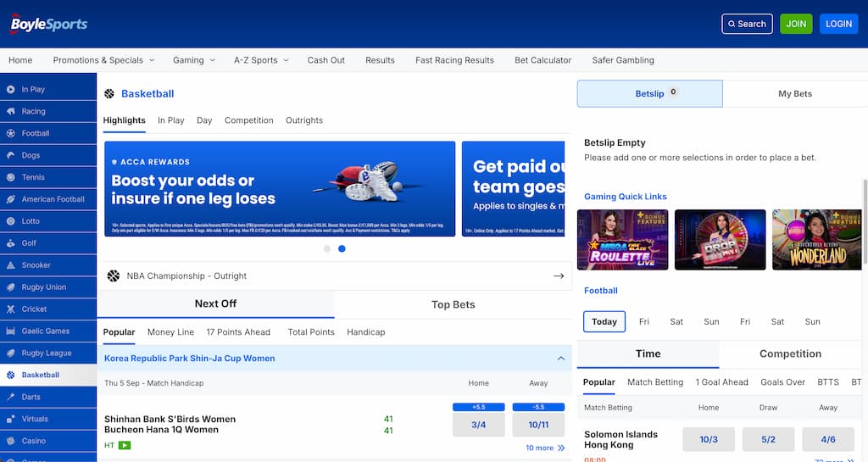This screenshot has height=462, width=868.
Task: Open Mega Fire Blaze Roulette Live thumbnail
Action: 623,240
